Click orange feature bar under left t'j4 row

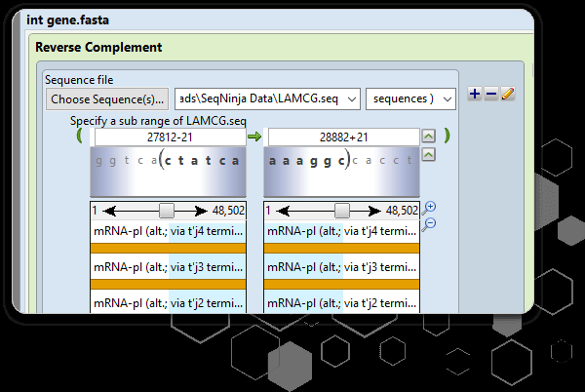[168, 249]
